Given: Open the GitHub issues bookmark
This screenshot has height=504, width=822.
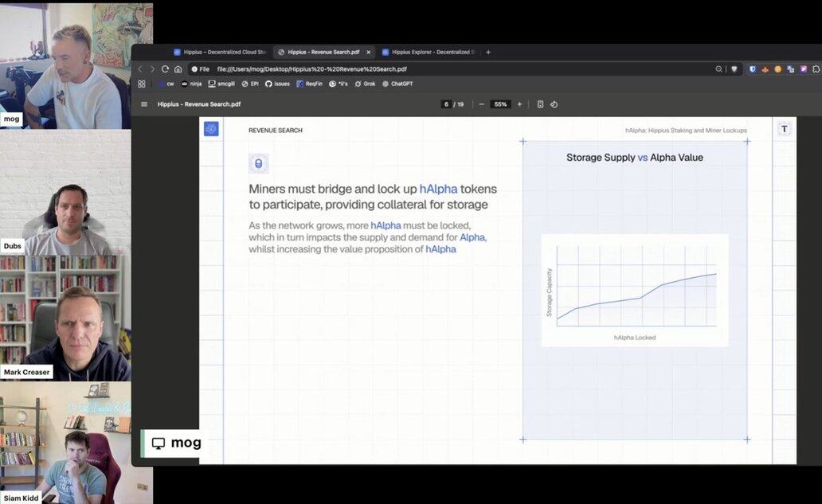Looking at the screenshot, I should [277, 84].
